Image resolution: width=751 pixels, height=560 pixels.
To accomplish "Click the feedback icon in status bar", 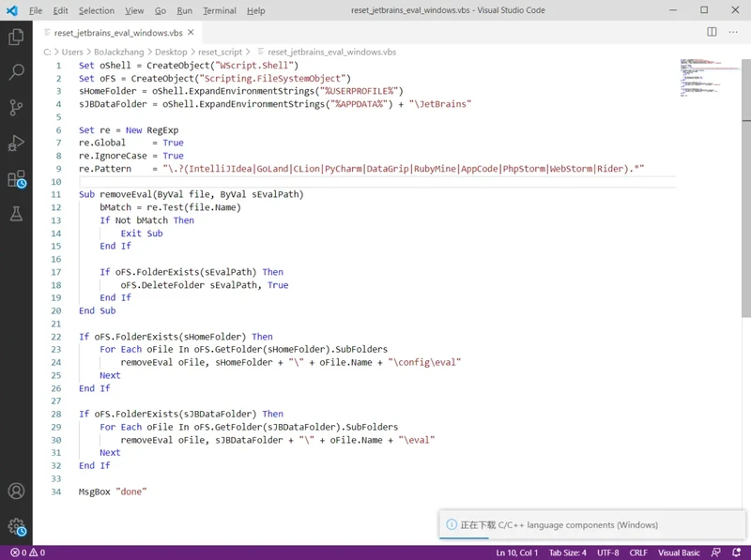I will (x=716, y=552).
